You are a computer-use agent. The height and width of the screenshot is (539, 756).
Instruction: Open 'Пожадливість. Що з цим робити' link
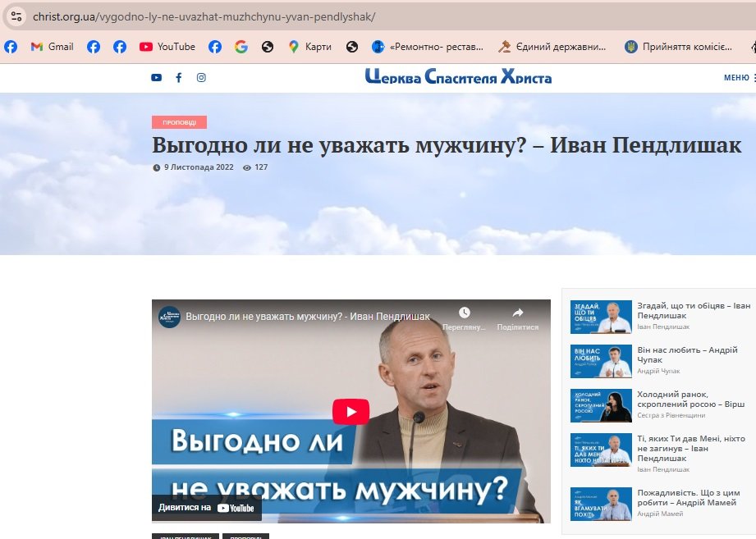[x=689, y=498]
